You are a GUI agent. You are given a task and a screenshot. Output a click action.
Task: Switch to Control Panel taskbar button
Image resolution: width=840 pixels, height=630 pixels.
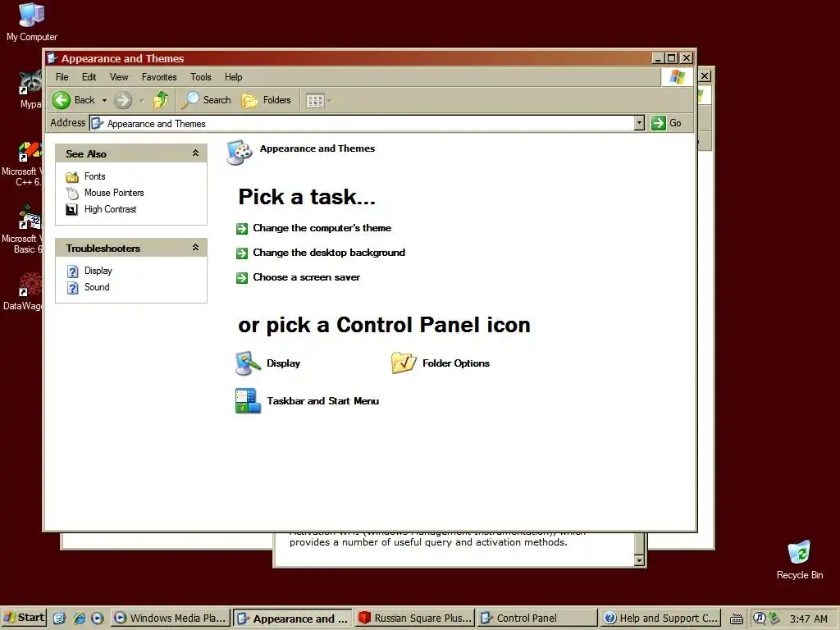pos(536,619)
